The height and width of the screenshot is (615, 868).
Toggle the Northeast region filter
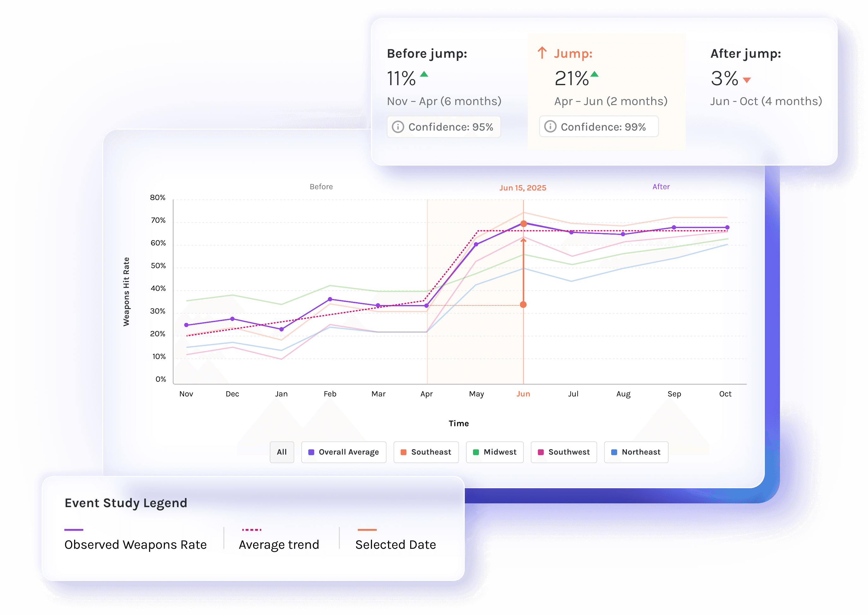636,452
